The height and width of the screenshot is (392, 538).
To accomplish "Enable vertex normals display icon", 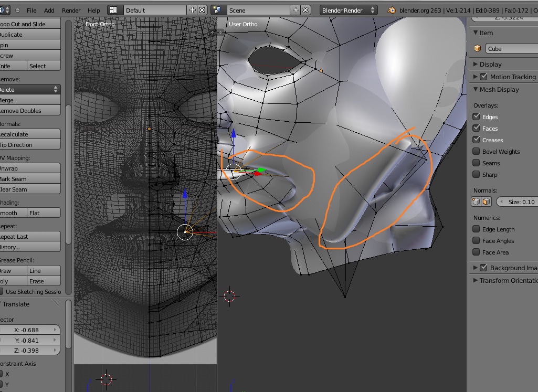I will [x=477, y=202].
